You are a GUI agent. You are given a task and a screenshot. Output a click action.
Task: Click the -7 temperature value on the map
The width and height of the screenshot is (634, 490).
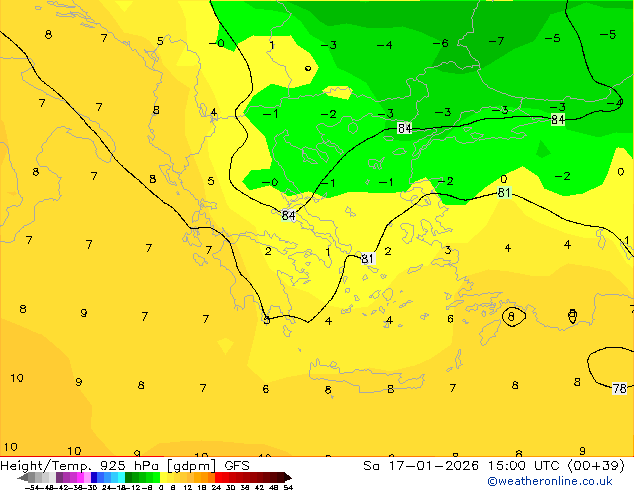[496, 41]
